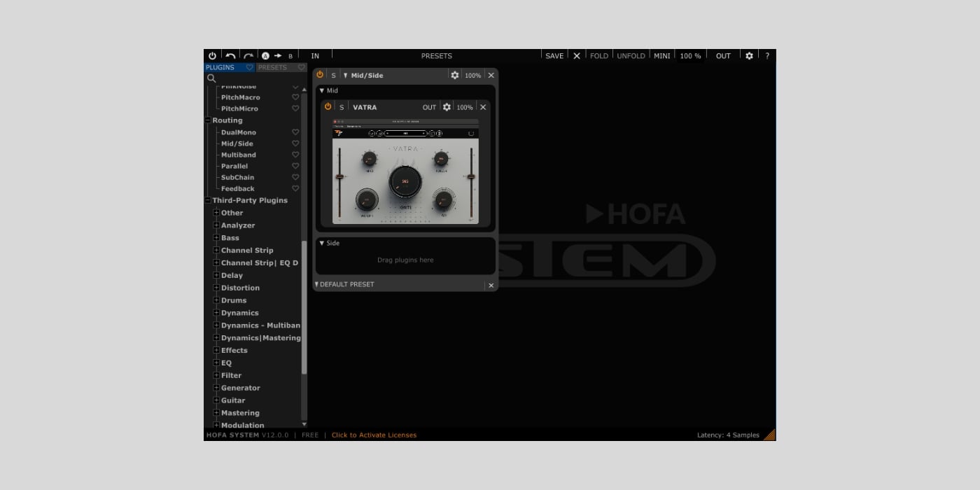Click the redo arrow icon
This screenshot has width=980, height=490.
click(x=248, y=56)
